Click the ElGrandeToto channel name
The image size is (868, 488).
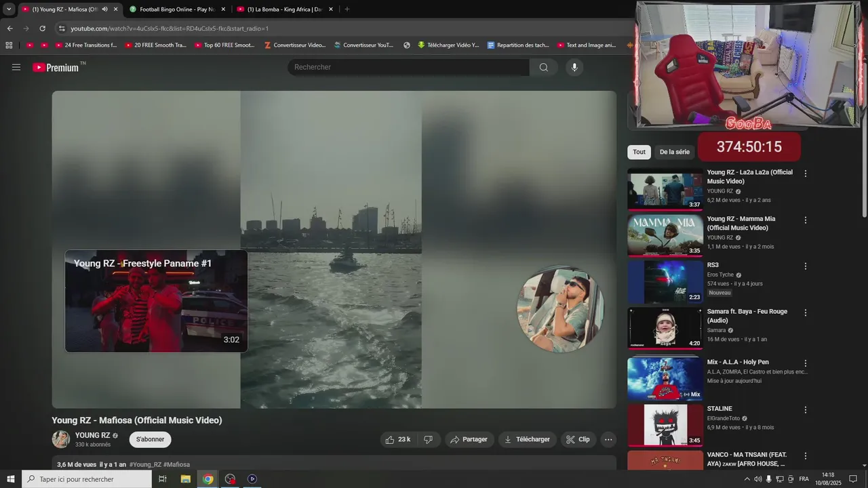coord(723,418)
